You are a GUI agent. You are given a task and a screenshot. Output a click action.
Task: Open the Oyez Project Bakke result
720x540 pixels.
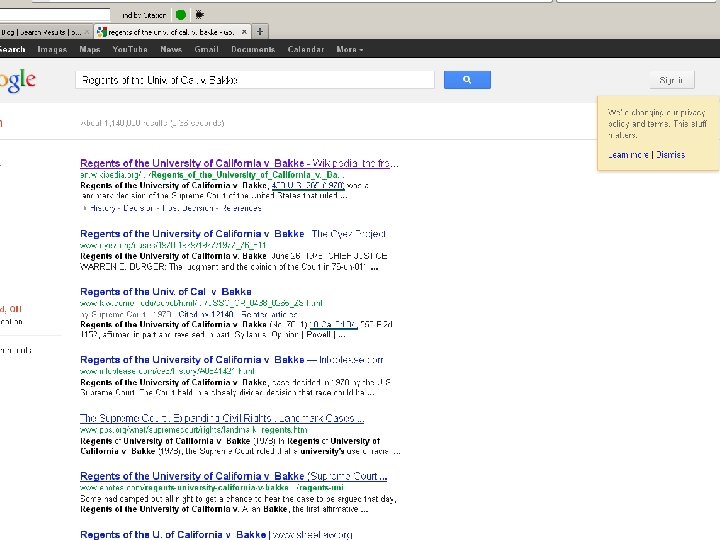click(x=233, y=234)
